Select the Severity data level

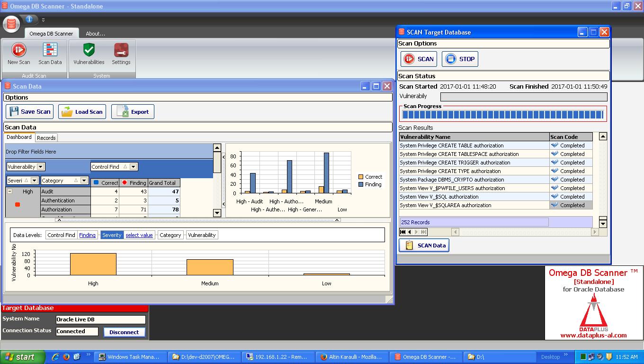click(112, 235)
